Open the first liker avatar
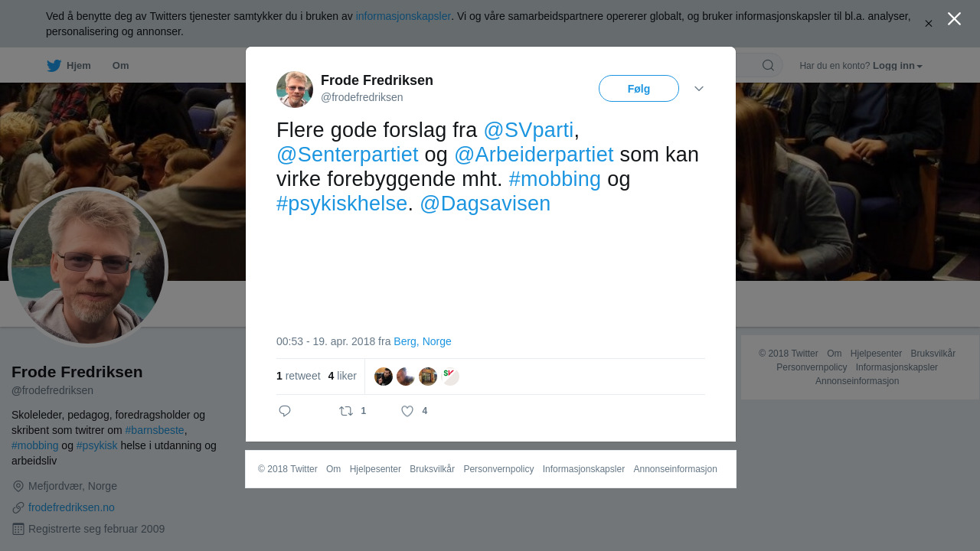This screenshot has height=551, width=980. coord(384,377)
